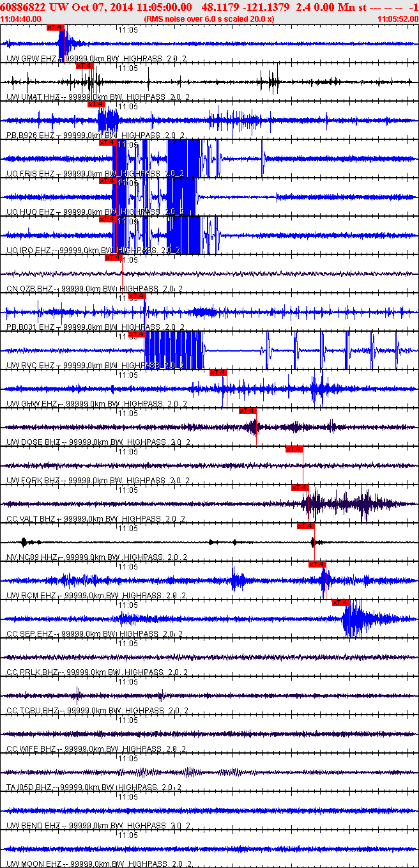Select the pick flag on UW DOSE trace

[248, 411]
